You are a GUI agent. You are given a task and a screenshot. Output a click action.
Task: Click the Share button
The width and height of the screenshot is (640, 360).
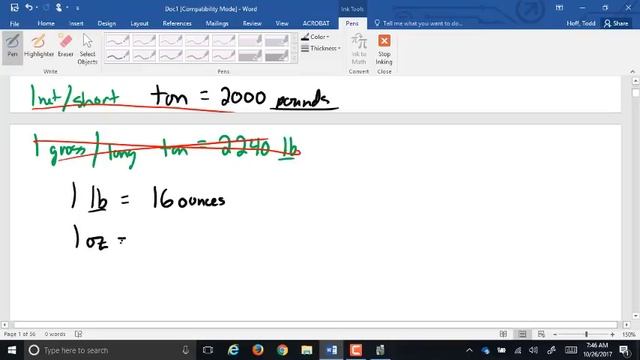click(x=616, y=23)
